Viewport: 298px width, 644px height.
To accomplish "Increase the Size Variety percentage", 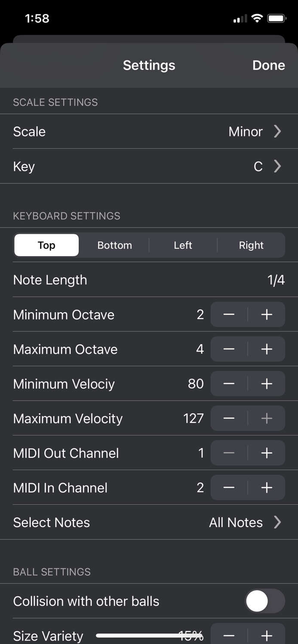I will click(x=266, y=635).
